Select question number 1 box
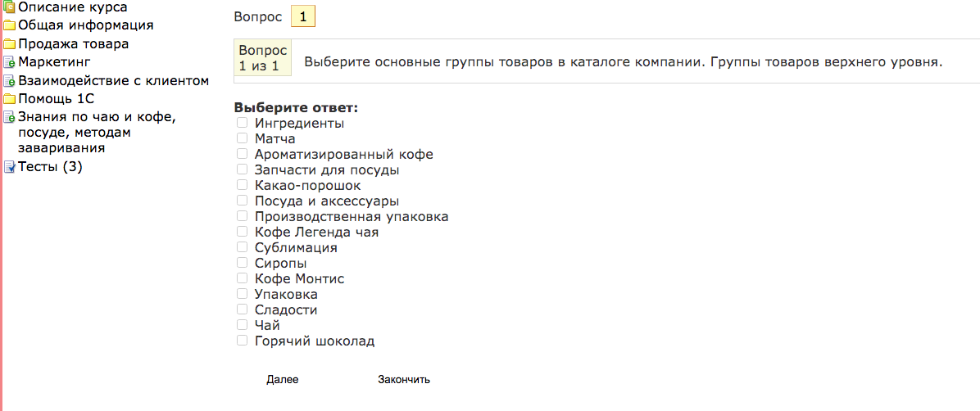The width and height of the screenshot is (980, 411). [303, 17]
